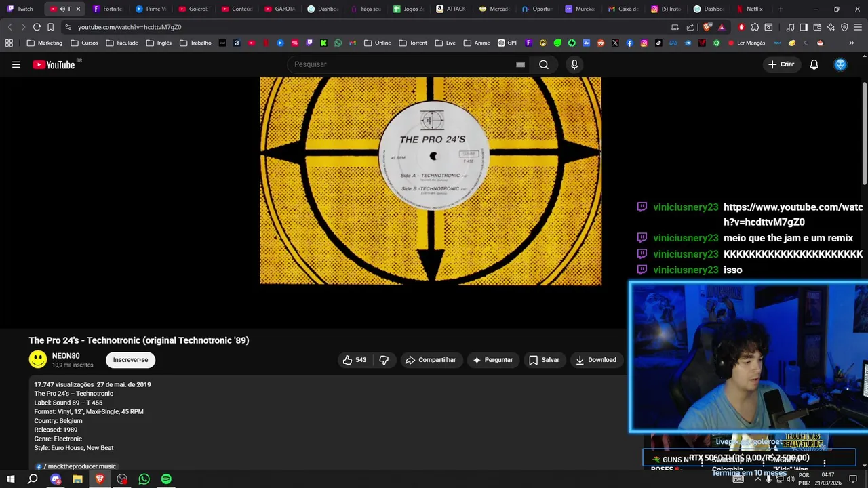Open the Windows Start menu

click(11, 479)
